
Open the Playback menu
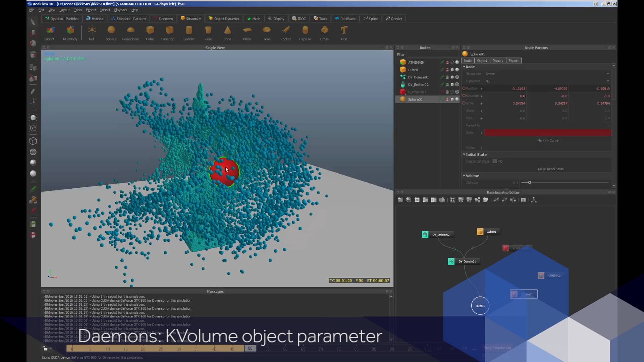(x=121, y=10)
